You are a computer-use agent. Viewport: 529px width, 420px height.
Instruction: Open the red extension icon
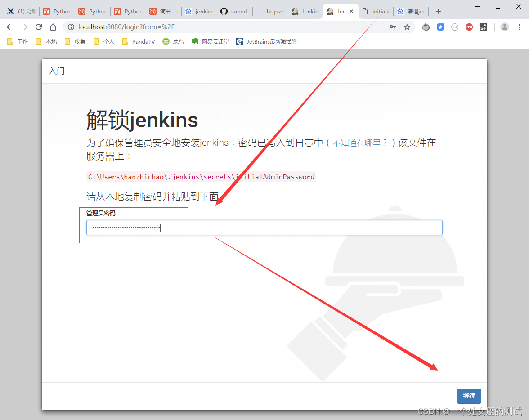tap(469, 27)
